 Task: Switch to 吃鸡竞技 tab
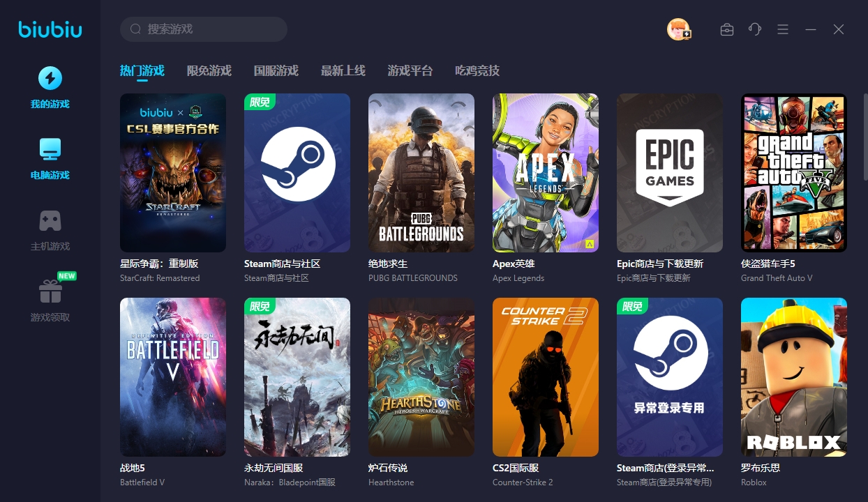(477, 70)
